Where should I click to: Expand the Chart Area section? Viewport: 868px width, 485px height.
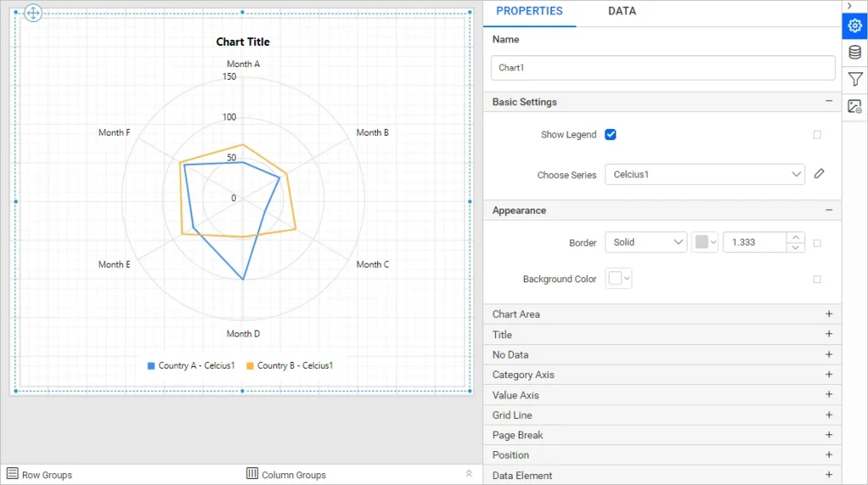[828, 315]
